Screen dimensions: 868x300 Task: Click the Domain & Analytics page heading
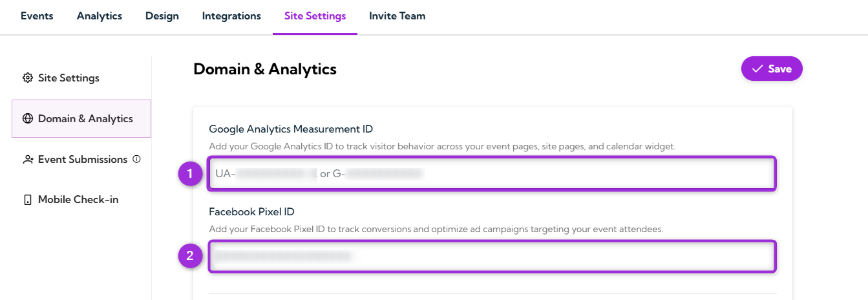265,69
